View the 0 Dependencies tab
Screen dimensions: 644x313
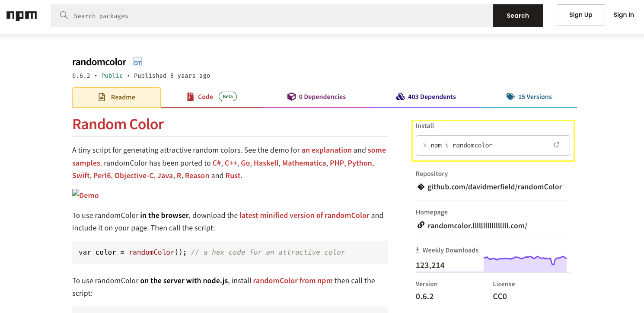coord(316,97)
